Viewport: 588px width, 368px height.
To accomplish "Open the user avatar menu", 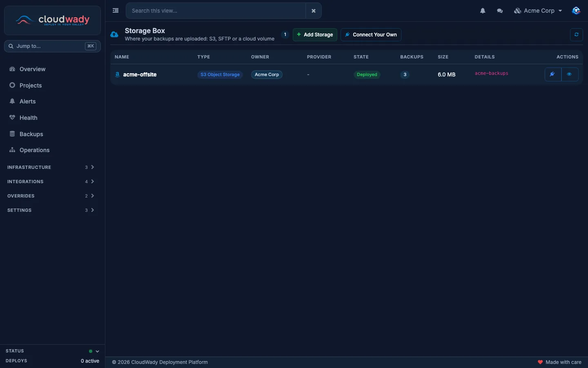I will click(x=576, y=11).
